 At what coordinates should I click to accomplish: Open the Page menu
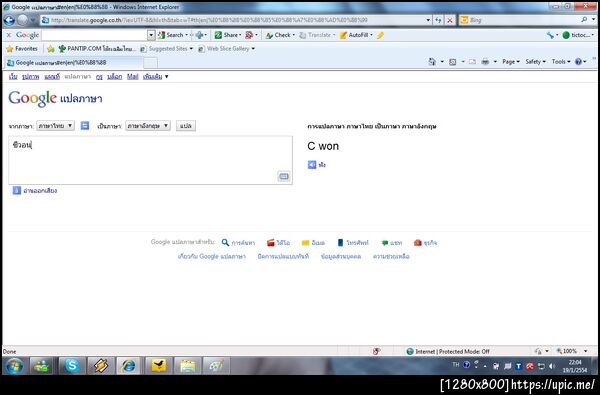tap(511, 62)
